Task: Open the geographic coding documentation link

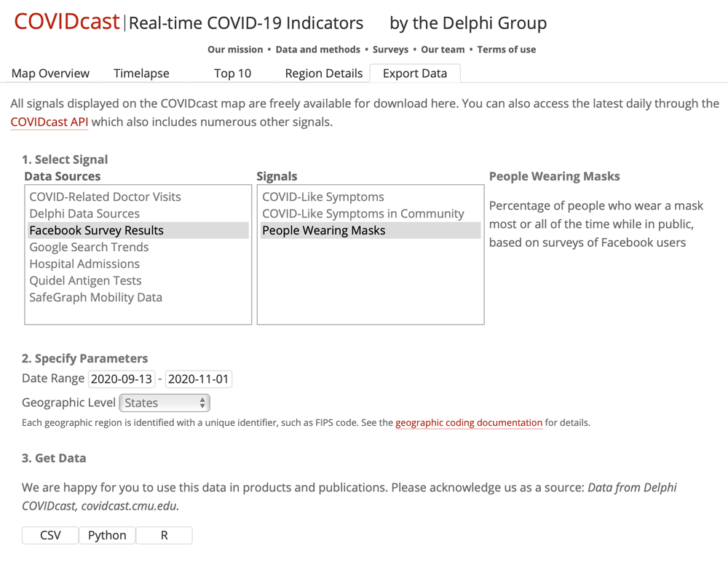Action: 469,423
